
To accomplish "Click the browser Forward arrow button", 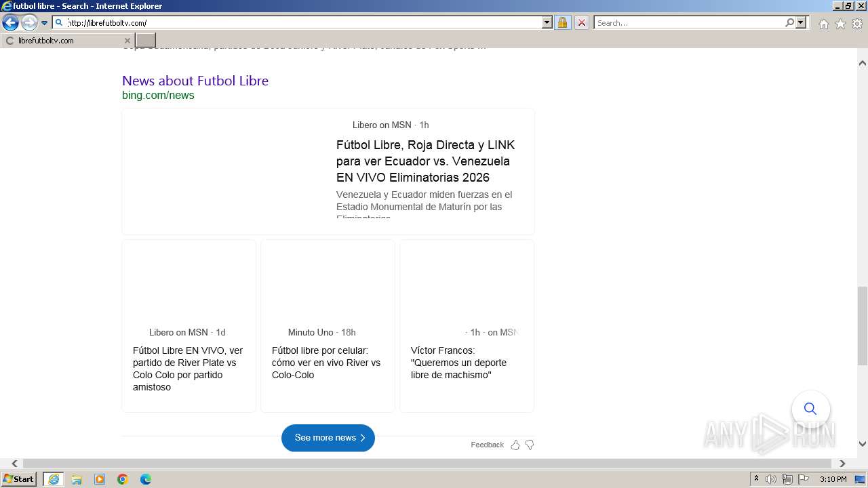I will (x=29, y=23).
